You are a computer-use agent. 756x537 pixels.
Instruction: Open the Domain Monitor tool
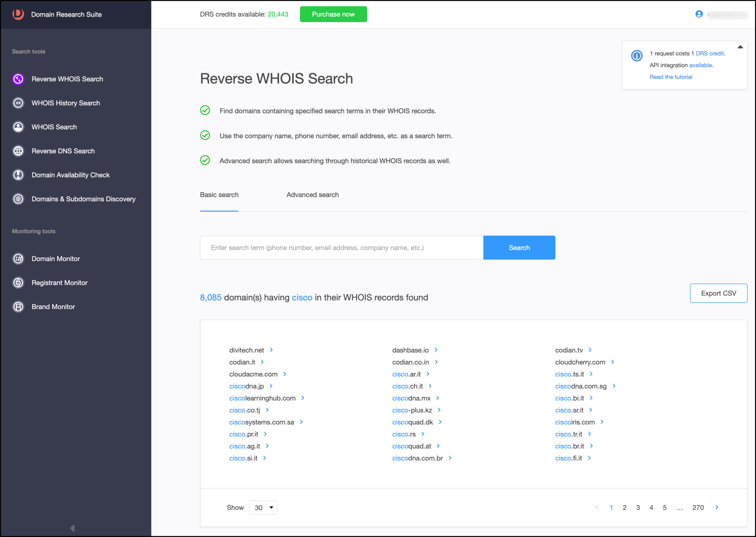[x=55, y=259]
